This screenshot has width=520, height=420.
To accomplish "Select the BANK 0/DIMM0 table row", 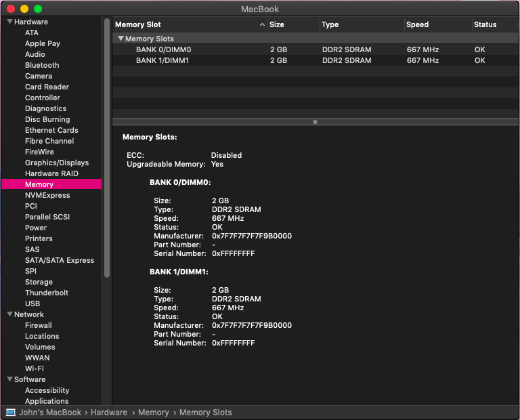I will pos(315,49).
